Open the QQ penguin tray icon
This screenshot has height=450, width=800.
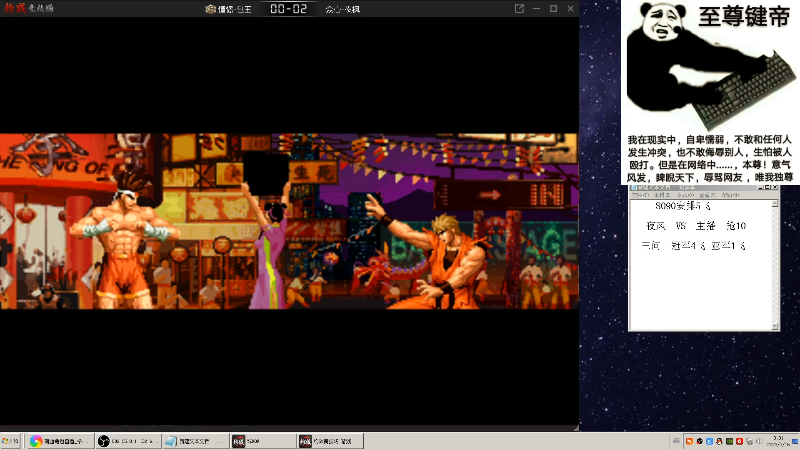click(719, 441)
